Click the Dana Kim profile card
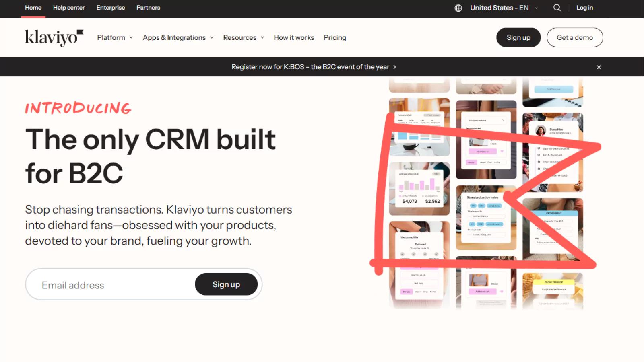The image size is (644, 362). tap(553, 152)
